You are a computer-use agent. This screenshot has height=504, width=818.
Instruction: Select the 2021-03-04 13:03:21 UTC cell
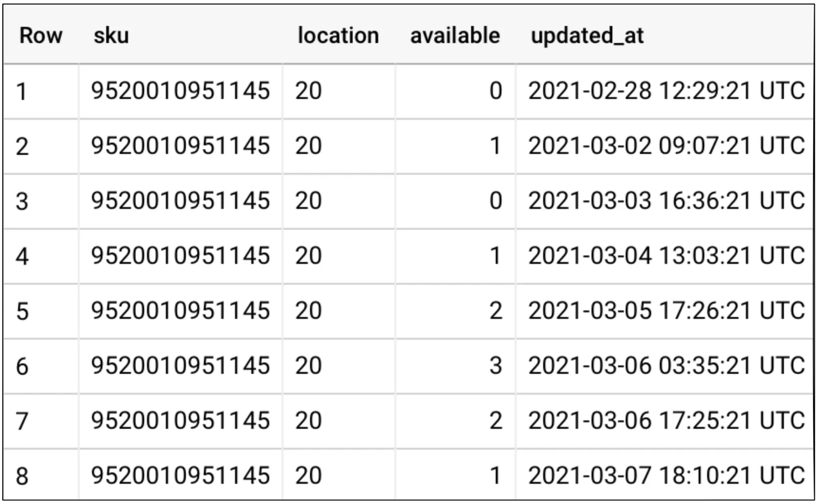[666, 256]
